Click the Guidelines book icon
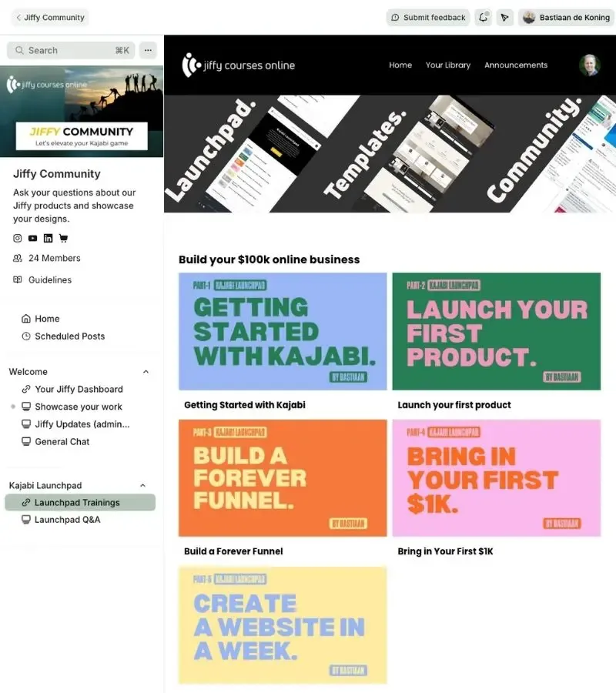 [18, 280]
